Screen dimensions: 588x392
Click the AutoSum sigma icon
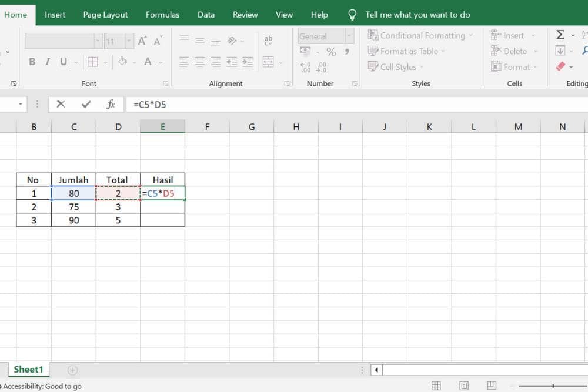coord(560,35)
